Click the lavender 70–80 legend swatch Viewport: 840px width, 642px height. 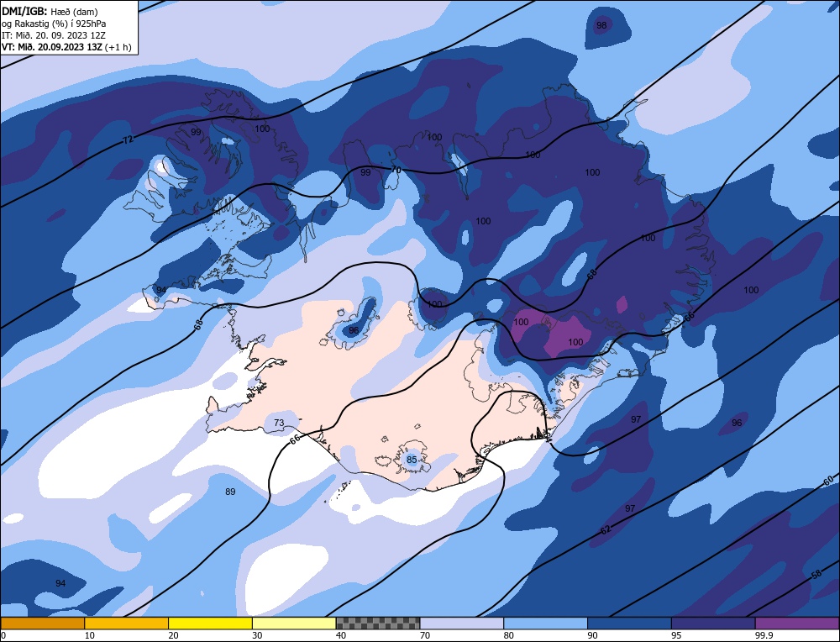point(462,624)
